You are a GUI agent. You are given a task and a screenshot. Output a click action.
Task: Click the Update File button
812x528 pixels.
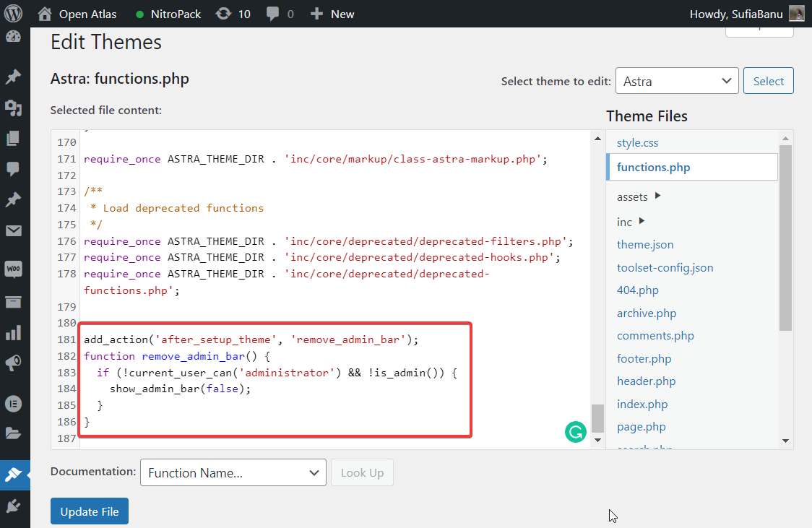coord(89,511)
